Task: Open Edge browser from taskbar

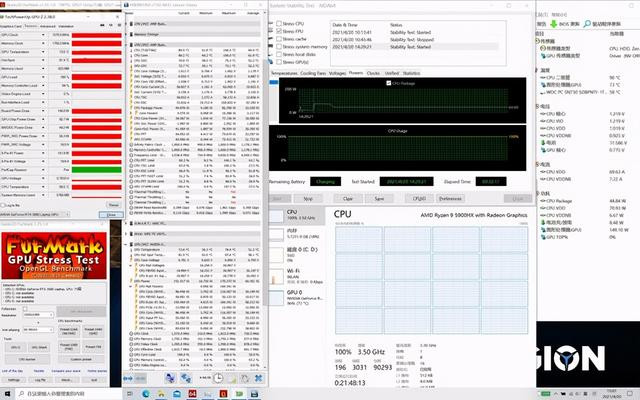Action: pos(146,394)
